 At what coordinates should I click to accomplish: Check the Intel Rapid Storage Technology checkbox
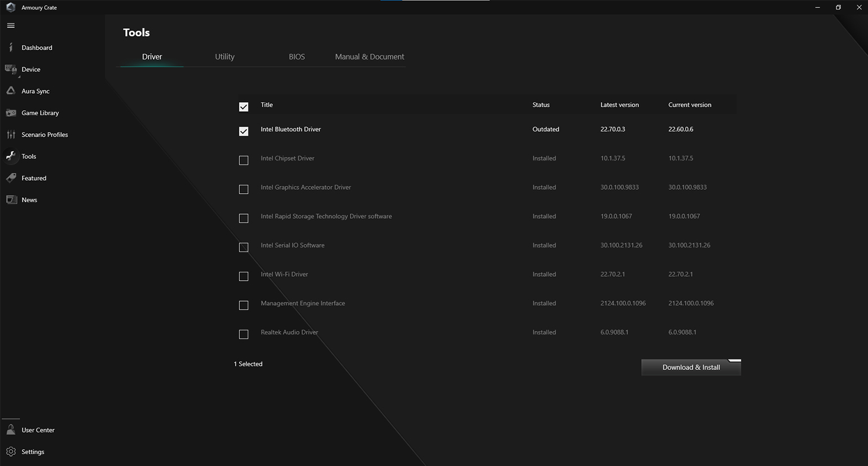243,218
